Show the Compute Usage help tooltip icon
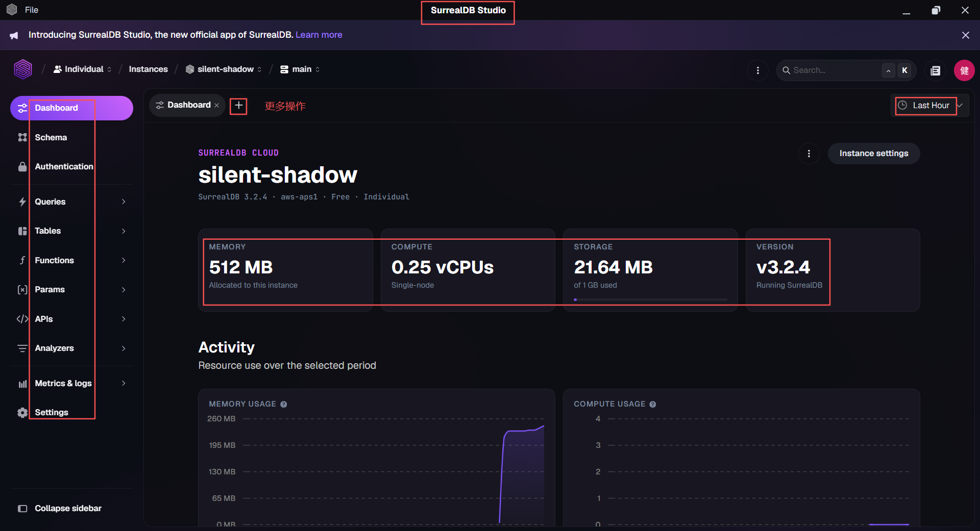 tap(653, 404)
